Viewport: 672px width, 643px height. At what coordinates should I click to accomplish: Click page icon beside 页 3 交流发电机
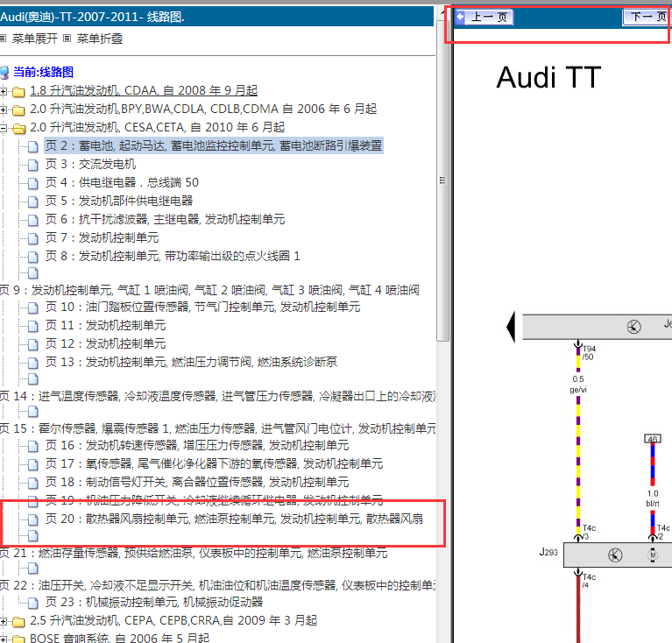pyautogui.click(x=33, y=165)
